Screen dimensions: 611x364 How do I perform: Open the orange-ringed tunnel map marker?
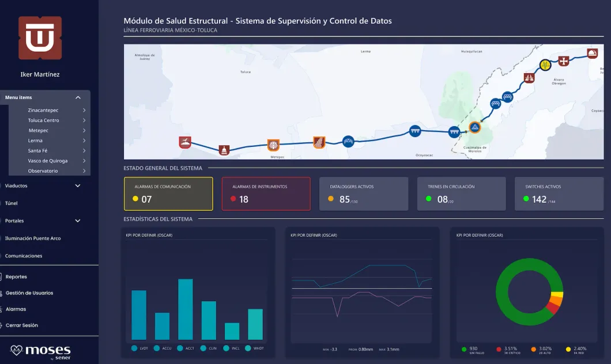coord(474,127)
